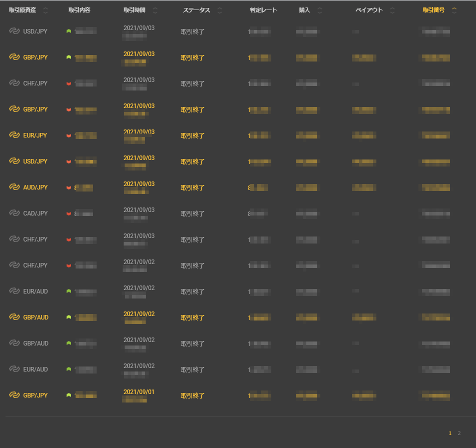Screen dimensions: 476x448
Task: Select the AUD/JPY asset label
Action: (x=35, y=187)
